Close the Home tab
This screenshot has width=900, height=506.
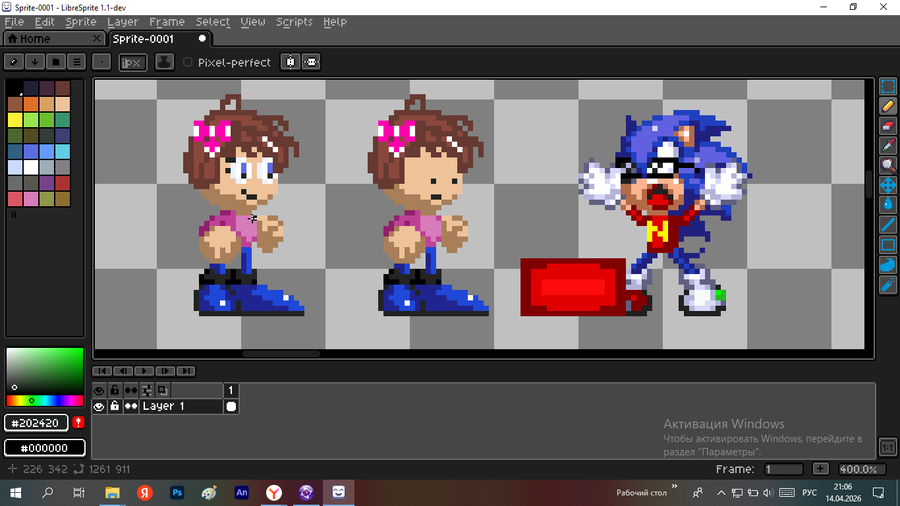[96, 38]
